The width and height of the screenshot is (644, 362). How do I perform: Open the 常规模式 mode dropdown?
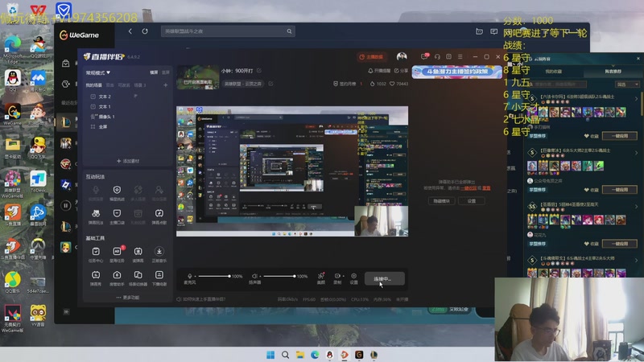(x=97, y=72)
